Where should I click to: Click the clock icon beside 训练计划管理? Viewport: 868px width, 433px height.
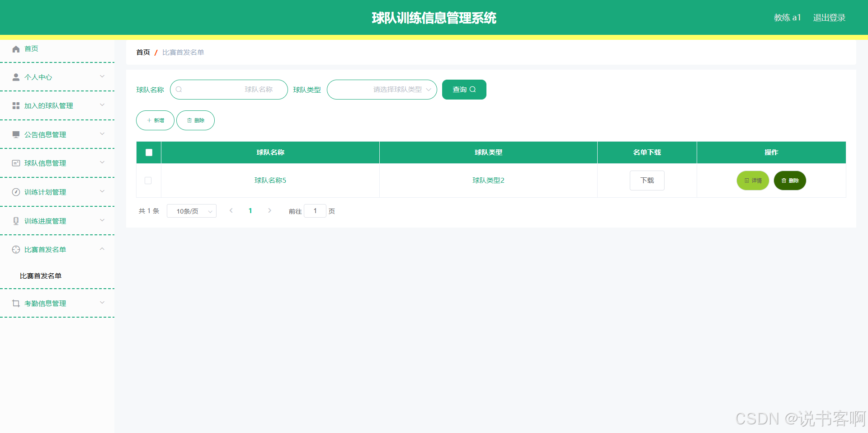pyautogui.click(x=16, y=192)
